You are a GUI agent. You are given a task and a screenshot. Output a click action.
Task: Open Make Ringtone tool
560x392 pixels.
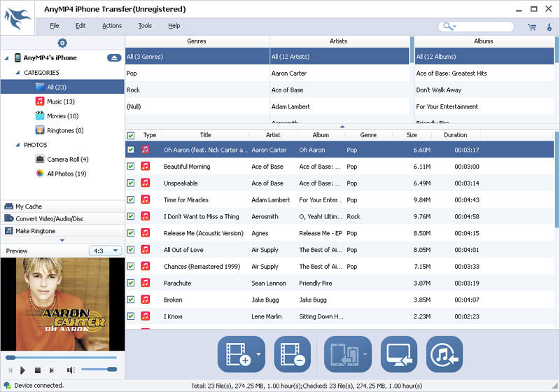62,231
